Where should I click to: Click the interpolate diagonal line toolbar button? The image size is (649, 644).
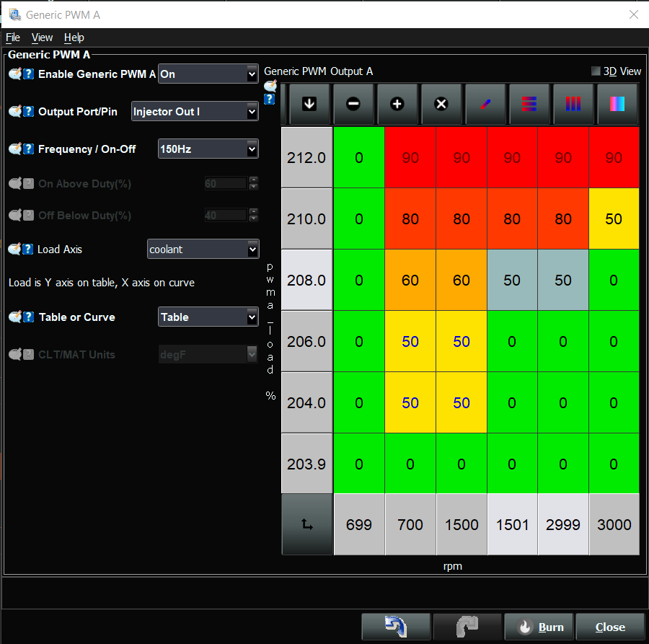tap(485, 104)
